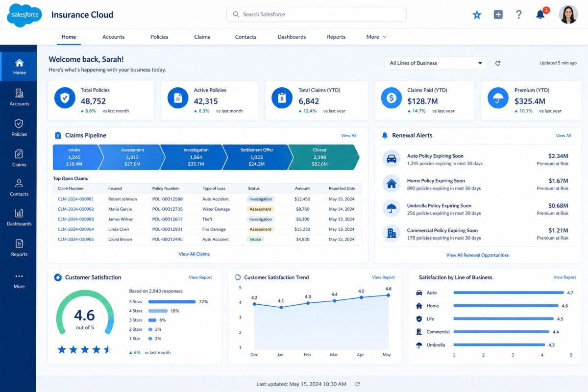Click the May data point 4.6
This screenshot has height=392, width=588.
pos(389,295)
